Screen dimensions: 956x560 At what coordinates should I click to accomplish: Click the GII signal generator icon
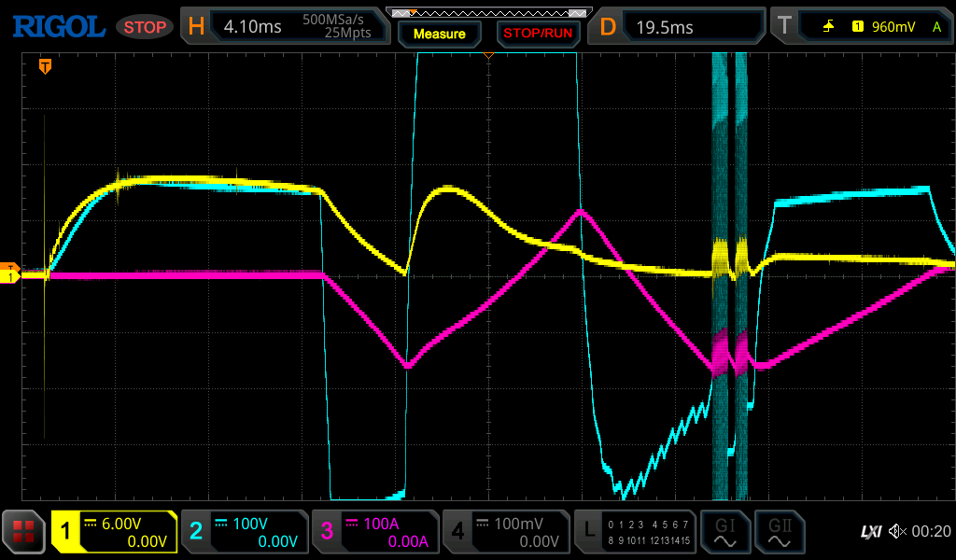pyautogui.click(x=780, y=532)
